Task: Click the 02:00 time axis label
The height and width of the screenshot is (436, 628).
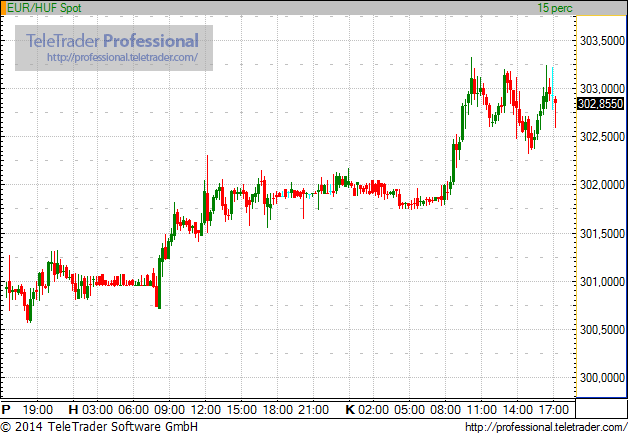Action: [373, 410]
